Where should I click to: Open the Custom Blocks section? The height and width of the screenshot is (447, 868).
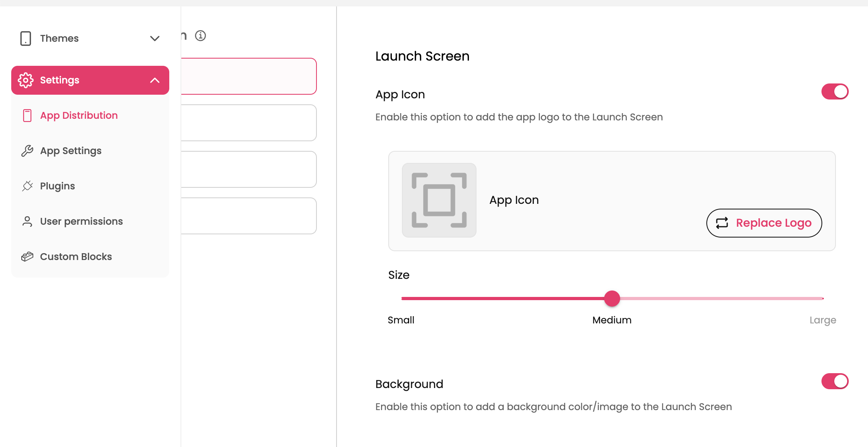pos(76,257)
